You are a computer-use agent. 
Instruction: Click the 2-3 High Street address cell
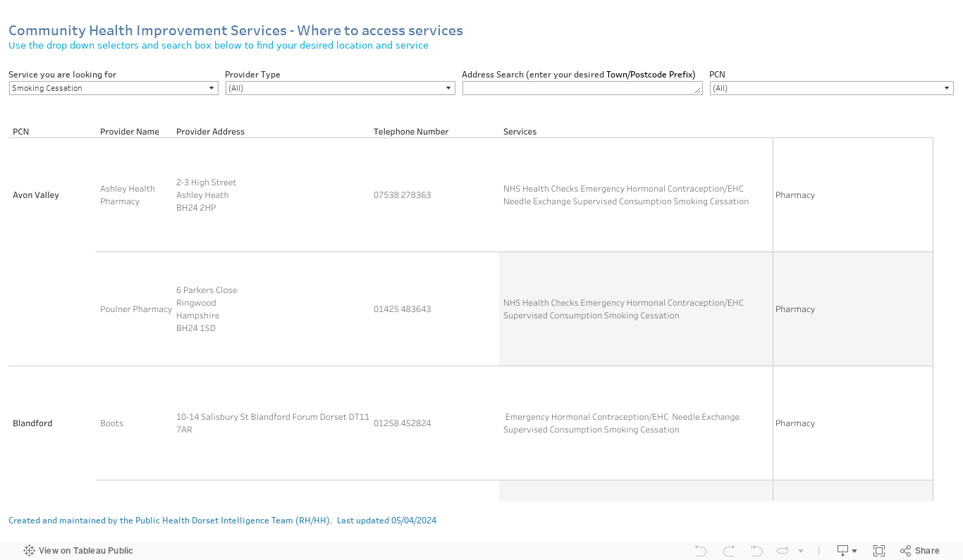[x=207, y=195]
